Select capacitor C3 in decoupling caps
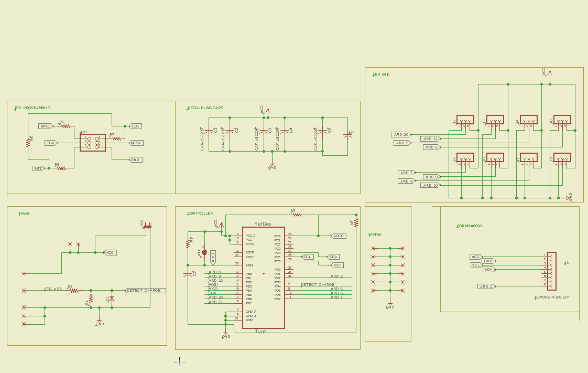The image size is (588, 373). click(264, 131)
